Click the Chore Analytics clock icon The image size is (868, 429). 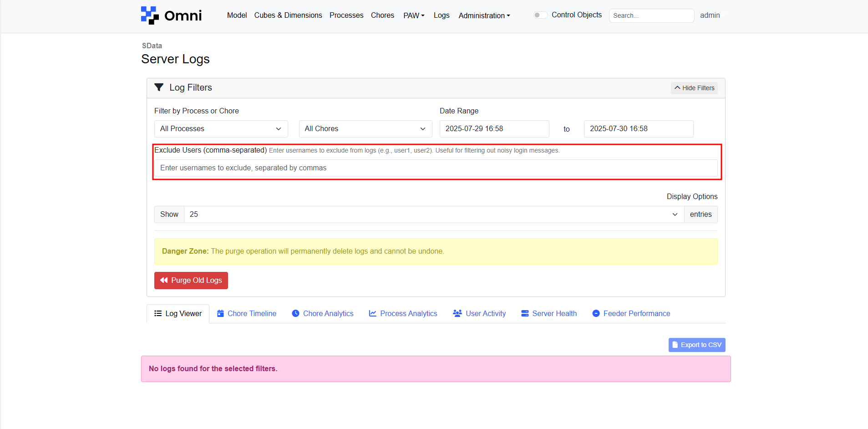[295, 313]
